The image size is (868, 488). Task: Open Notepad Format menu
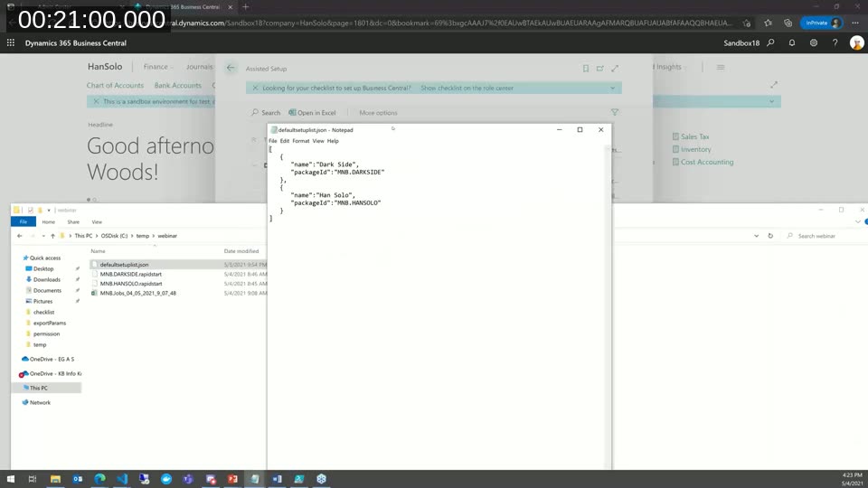point(300,141)
